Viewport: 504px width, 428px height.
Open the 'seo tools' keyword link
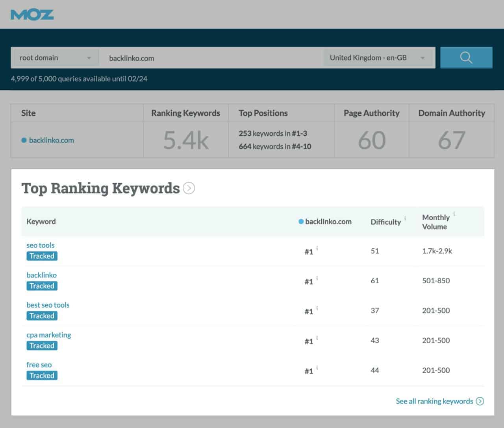[41, 245]
